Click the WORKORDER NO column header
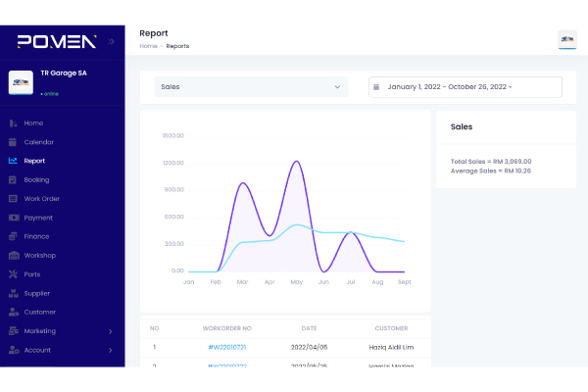This screenshot has height=392, width=588. coord(227,328)
